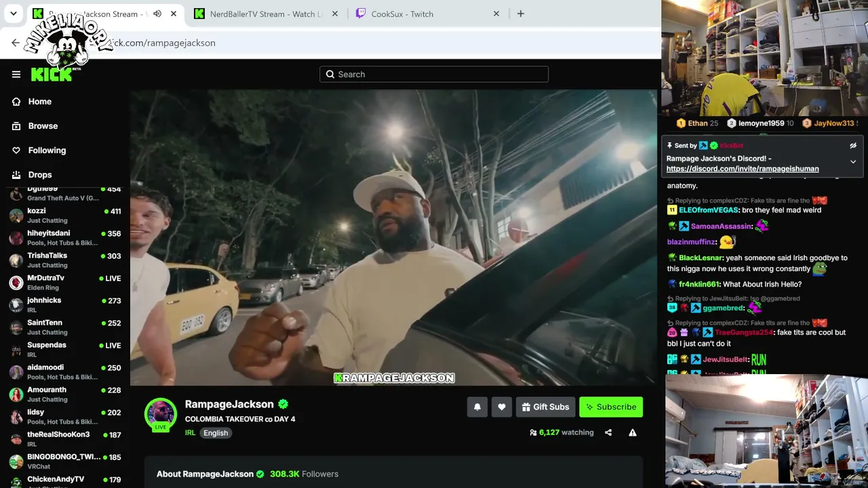868x488 pixels.
Task: Select the BINGOBONGO_TWI channel avatar
Action: point(16,462)
